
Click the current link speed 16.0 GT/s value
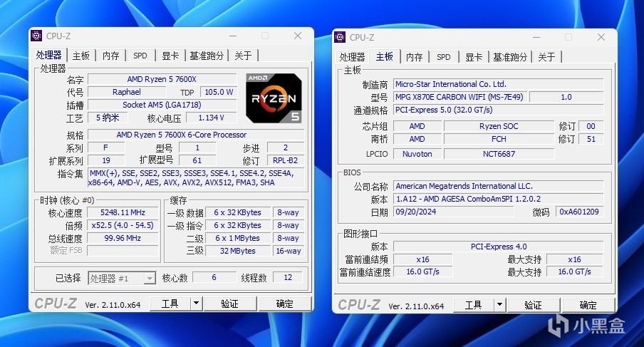click(x=422, y=271)
